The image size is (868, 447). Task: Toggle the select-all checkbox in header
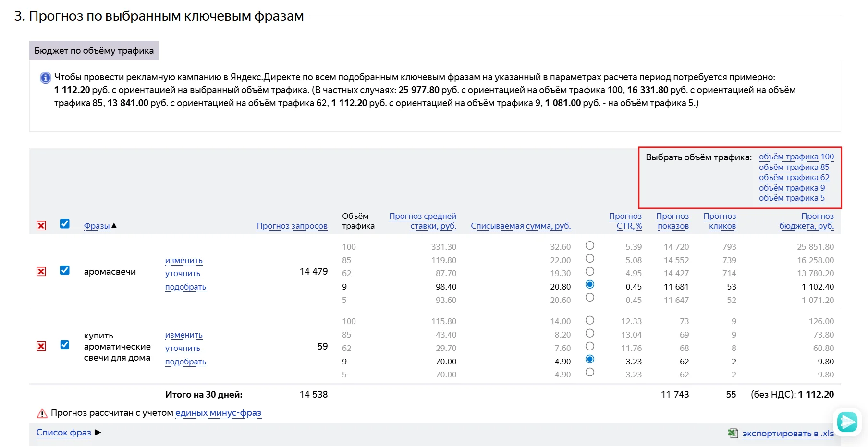65,224
